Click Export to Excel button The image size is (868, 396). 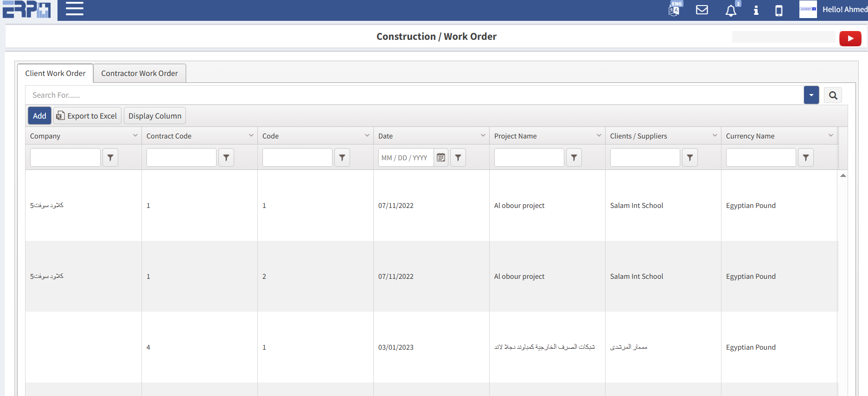[x=87, y=116]
